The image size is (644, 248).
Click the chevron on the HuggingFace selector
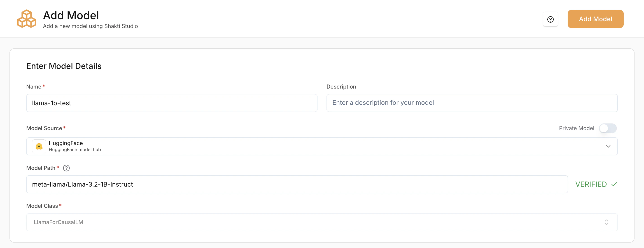point(609,146)
